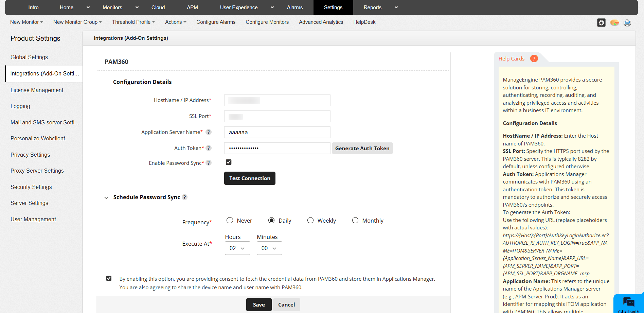The height and width of the screenshot is (313, 644).
Task: Open Privacy Settings
Action: (30, 155)
